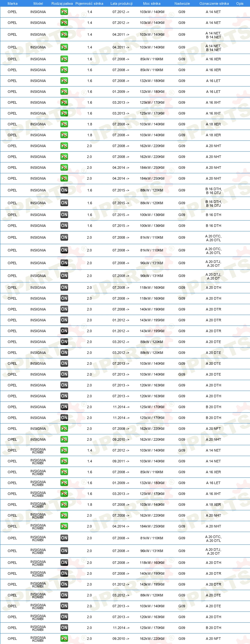Select ON icon for Insignia Kombi 118kW A 20 DTH
This screenshot has height=644, width=250.
pos(64,563)
